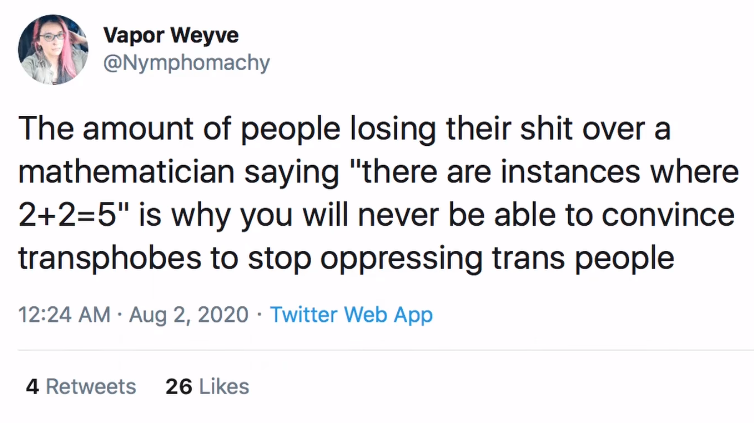Image resolution: width=754 pixels, height=423 pixels.
Task: View the 4 Retweets list
Action: click(x=81, y=386)
